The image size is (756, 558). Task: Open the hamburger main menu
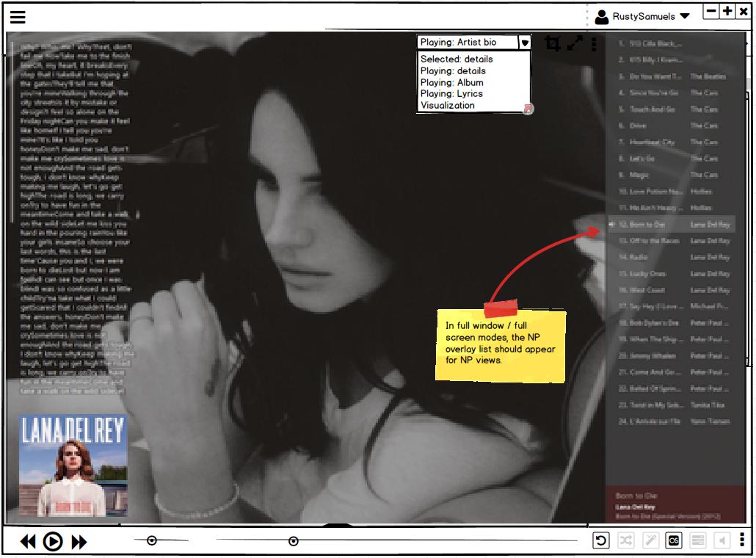[x=18, y=17]
